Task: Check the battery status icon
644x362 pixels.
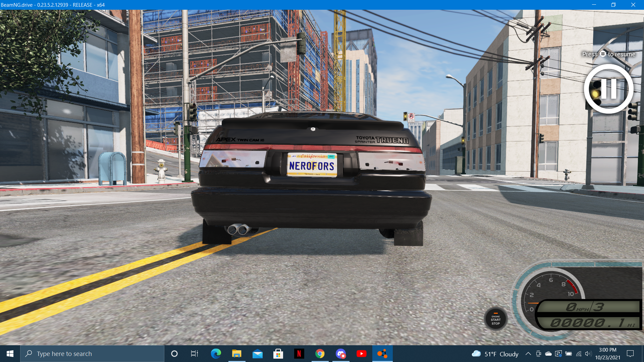Action: click(569, 354)
